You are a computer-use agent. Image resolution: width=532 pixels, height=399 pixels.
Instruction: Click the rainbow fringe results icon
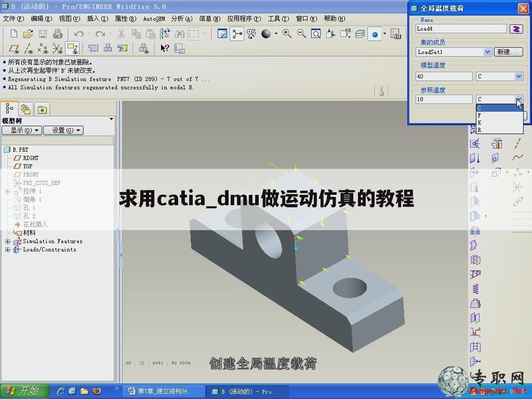pyautogui.click(x=123, y=48)
